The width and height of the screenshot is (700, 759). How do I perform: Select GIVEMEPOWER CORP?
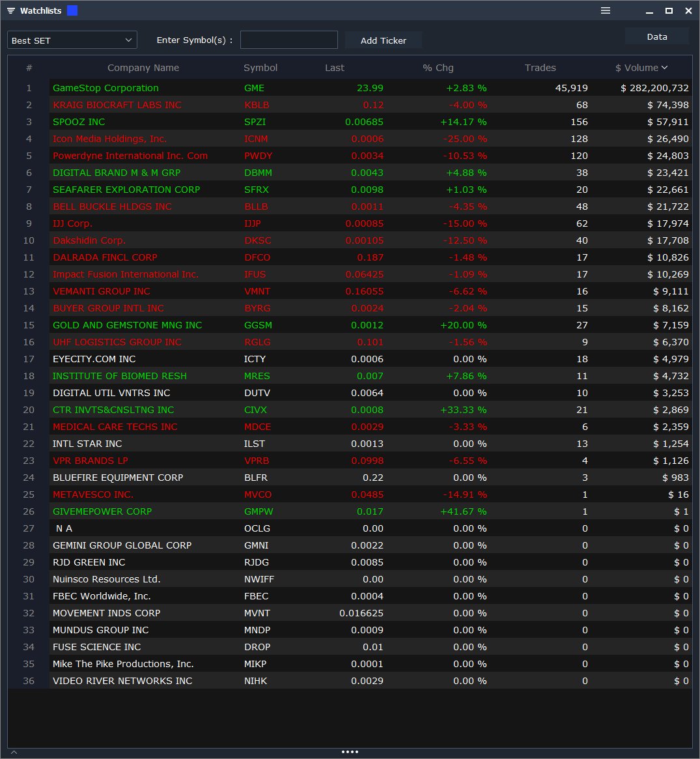(102, 511)
